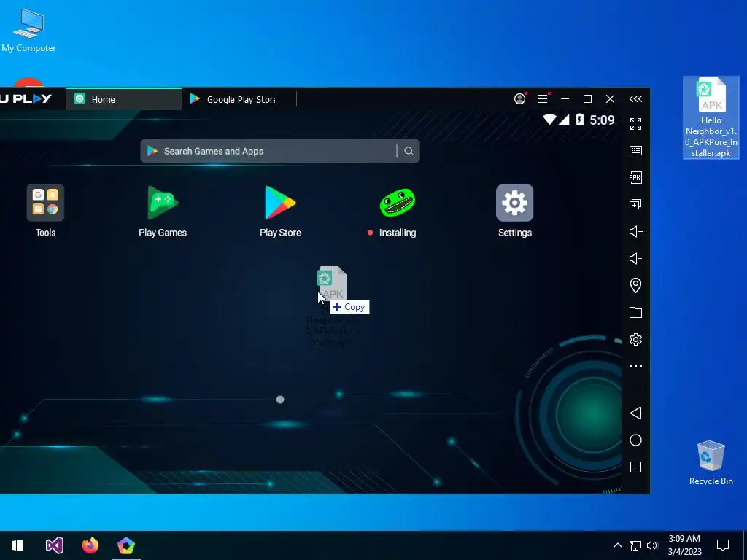Tap the Android home circle button
Screen dimensions: 747x560
tap(635, 440)
